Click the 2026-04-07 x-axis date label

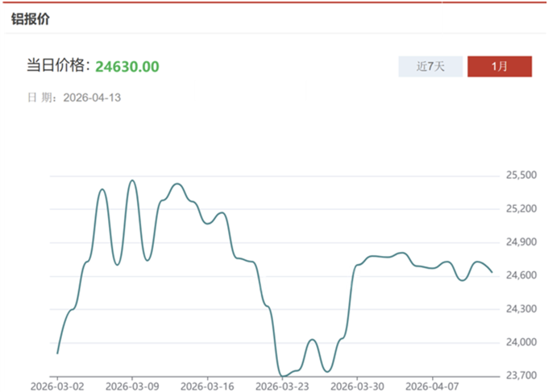[x=433, y=385]
